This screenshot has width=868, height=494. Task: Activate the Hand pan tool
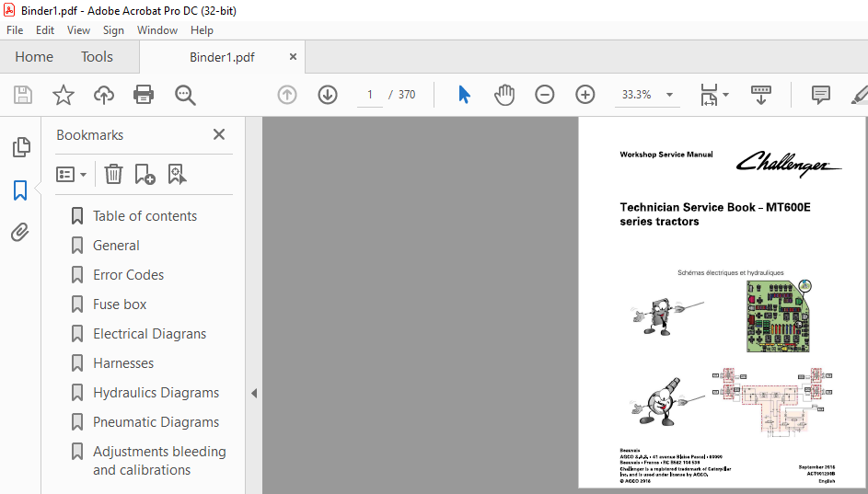click(504, 95)
